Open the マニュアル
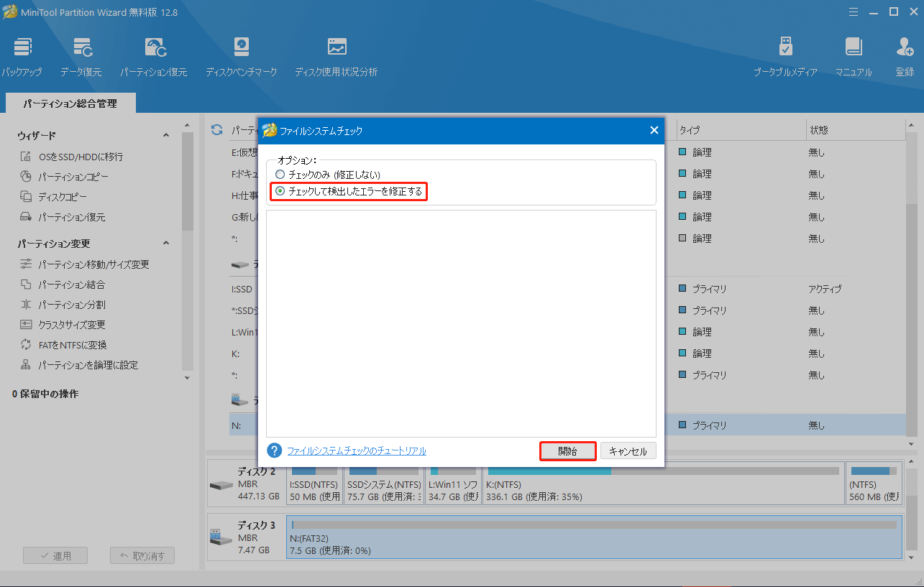Image resolution: width=924 pixels, height=587 pixels. pyautogui.click(x=854, y=56)
